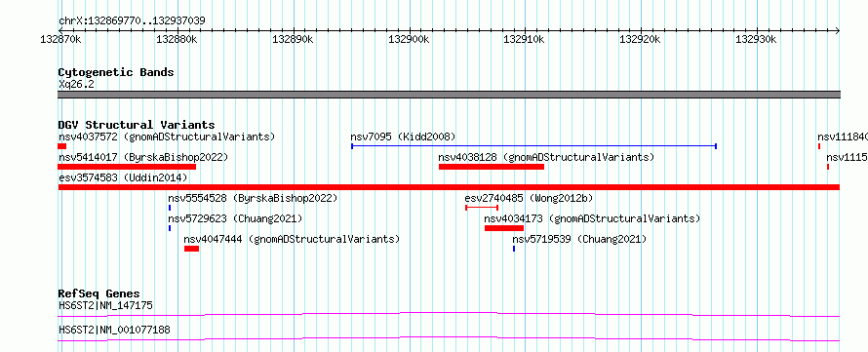The image size is (868, 352).
Task: Click the nsv5729623 Chuang2021 blue marker
Action: 170,228
